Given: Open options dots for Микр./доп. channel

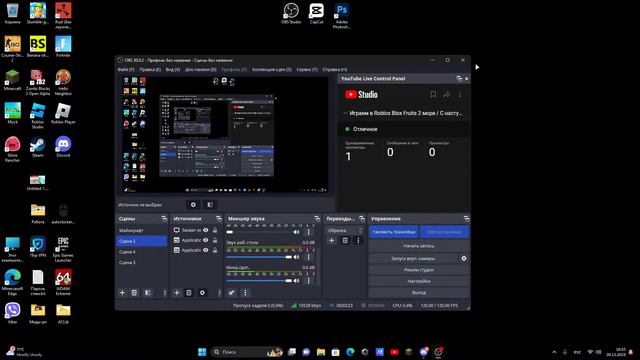Looking at the screenshot, I should coord(309,280).
